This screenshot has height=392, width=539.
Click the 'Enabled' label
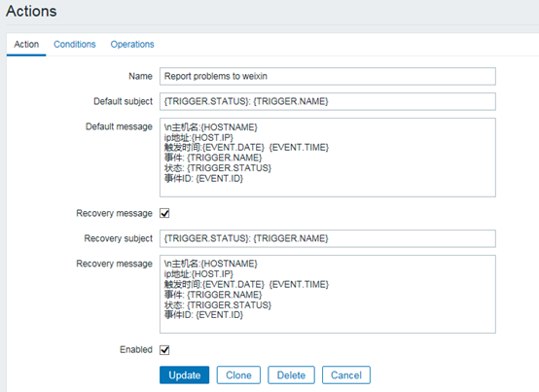pyautogui.click(x=136, y=350)
